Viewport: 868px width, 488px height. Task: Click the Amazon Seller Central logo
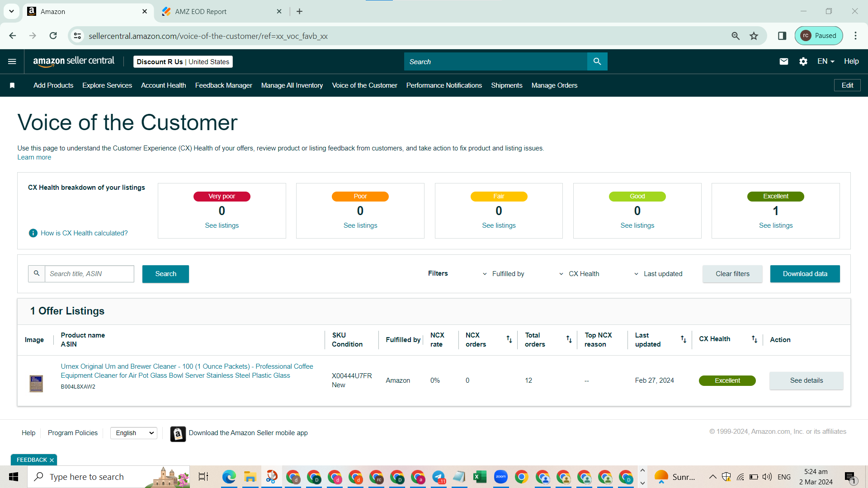click(x=74, y=61)
